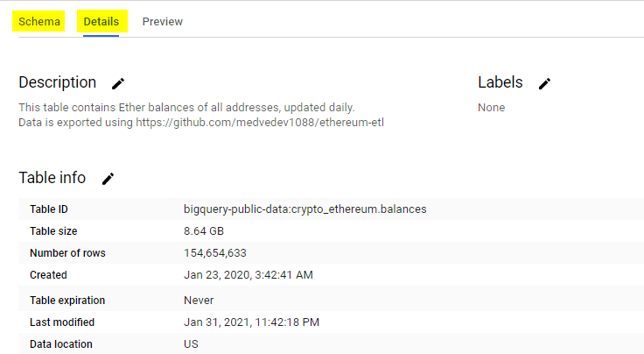Edit the Description with pencil icon
Image resolution: width=644 pixels, height=354 pixels.
pyautogui.click(x=118, y=83)
